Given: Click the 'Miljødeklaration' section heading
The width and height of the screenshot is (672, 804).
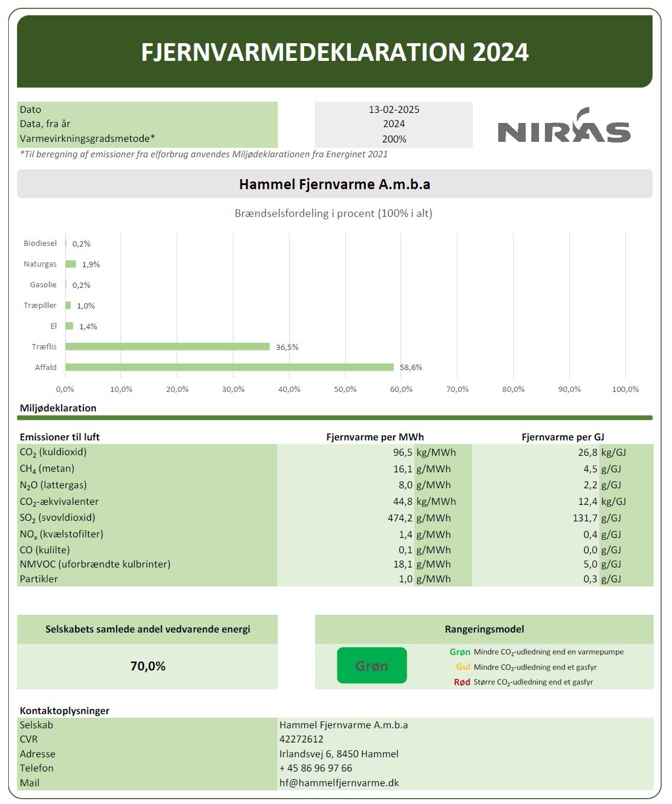Looking at the screenshot, I should tap(58, 408).
